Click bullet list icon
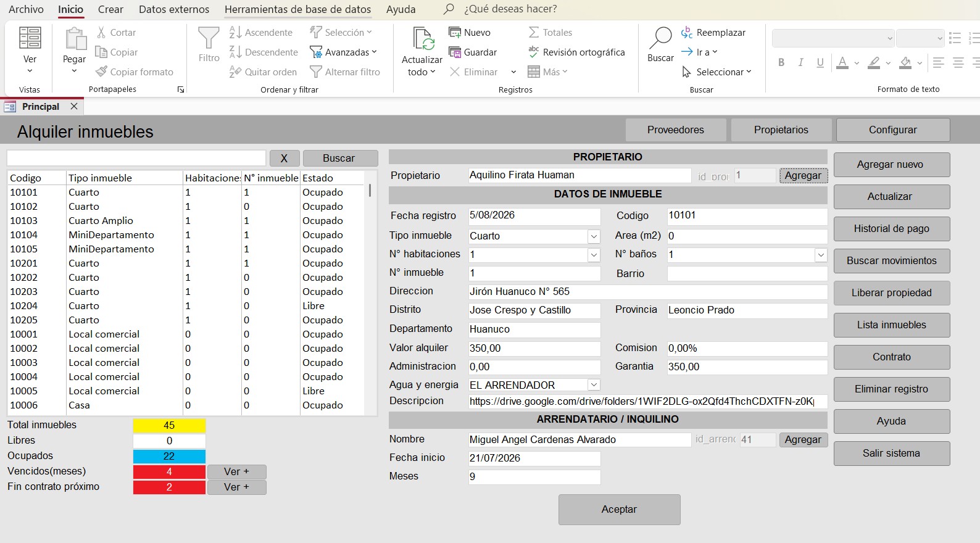 coord(955,38)
